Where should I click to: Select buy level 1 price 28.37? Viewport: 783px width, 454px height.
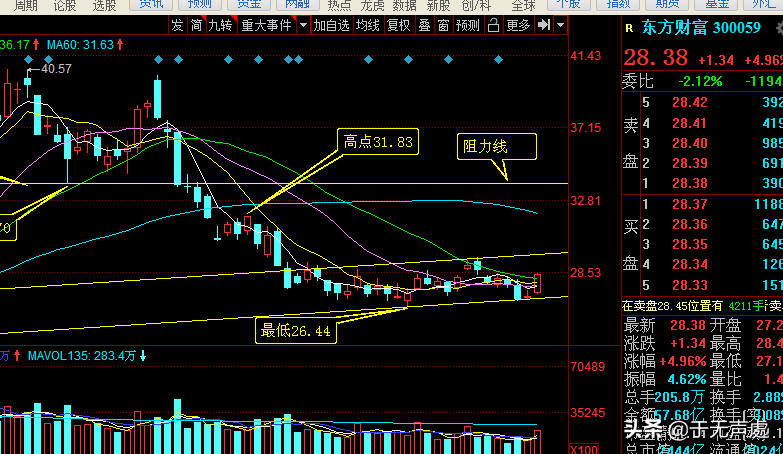click(690, 204)
